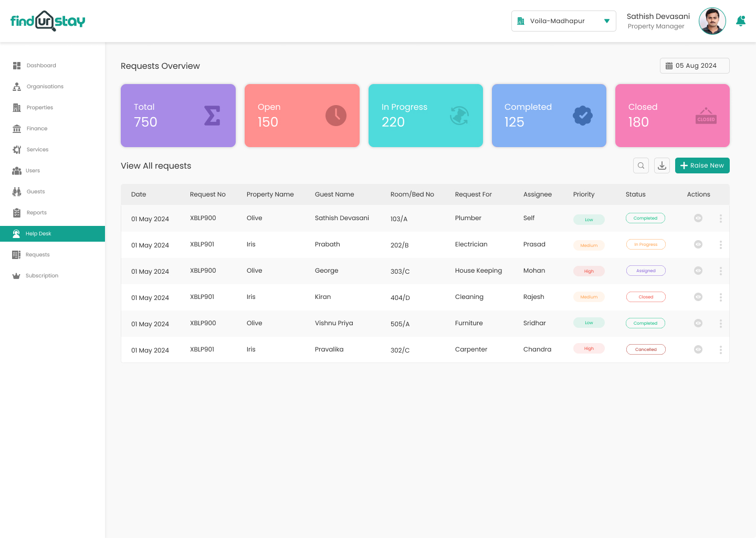Image resolution: width=756 pixels, height=538 pixels.
Task: Open more actions for Sathish Devasani's request
Action: click(x=721, y=218)
